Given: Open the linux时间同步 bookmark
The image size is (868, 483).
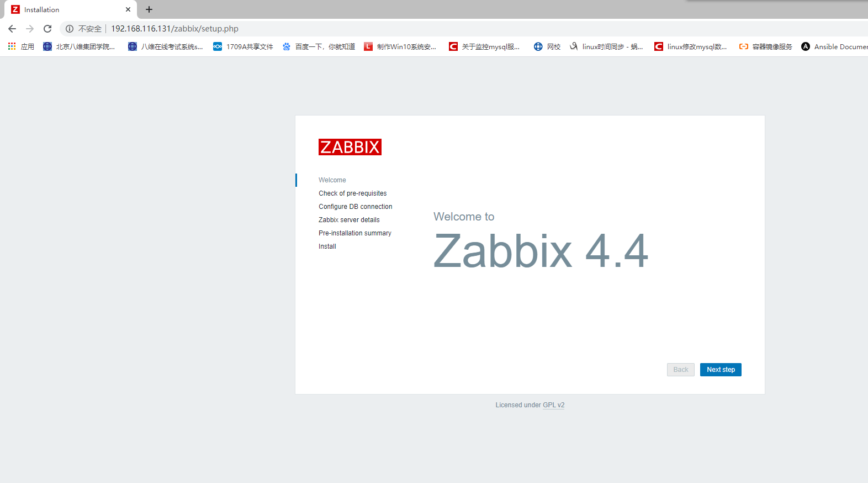Looking at the screenshot, I should [606, 46].
